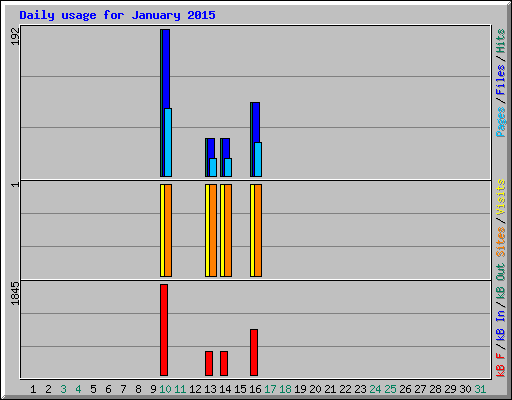The image size is (512, 400).
Task: Select the dark blue Files bar for day 10
Action: [x=166, y=69]
